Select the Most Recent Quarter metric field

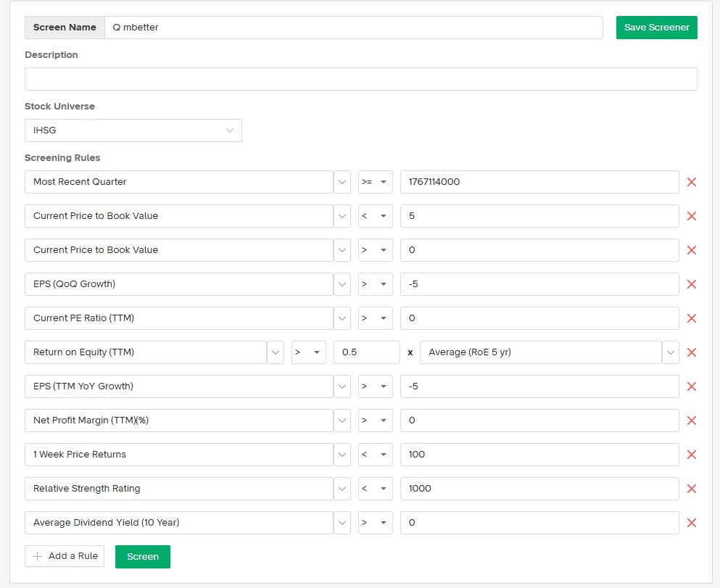(179, 182)
